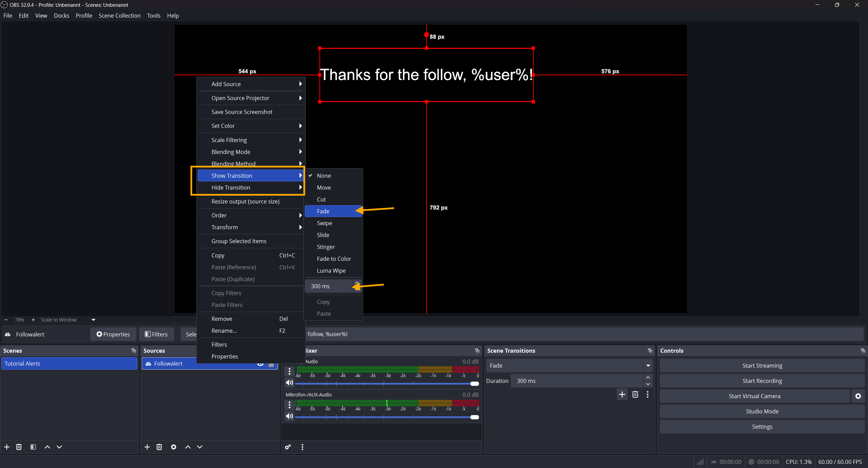Open scene filters icon in Scenes dock
868x468 pixels.
[x=33, y=447]
